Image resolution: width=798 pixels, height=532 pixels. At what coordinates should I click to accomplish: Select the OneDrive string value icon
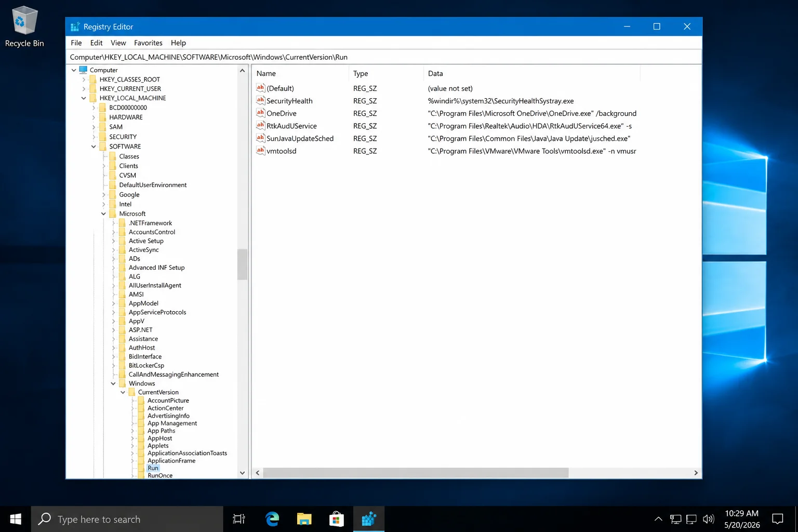[x=261, y=113]
